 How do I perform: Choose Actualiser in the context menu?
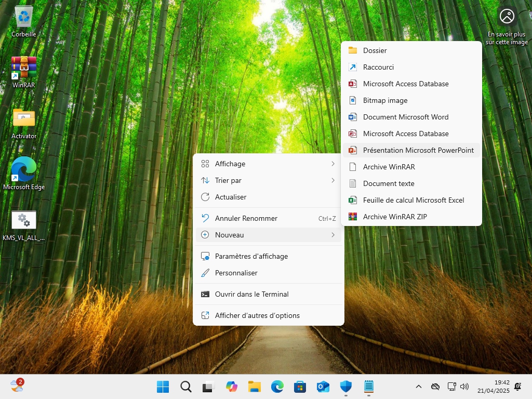(x=231, y=197)
